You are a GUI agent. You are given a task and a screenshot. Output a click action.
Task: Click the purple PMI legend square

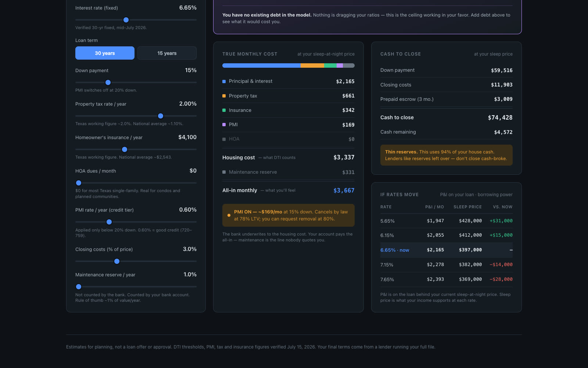(224, 125)
